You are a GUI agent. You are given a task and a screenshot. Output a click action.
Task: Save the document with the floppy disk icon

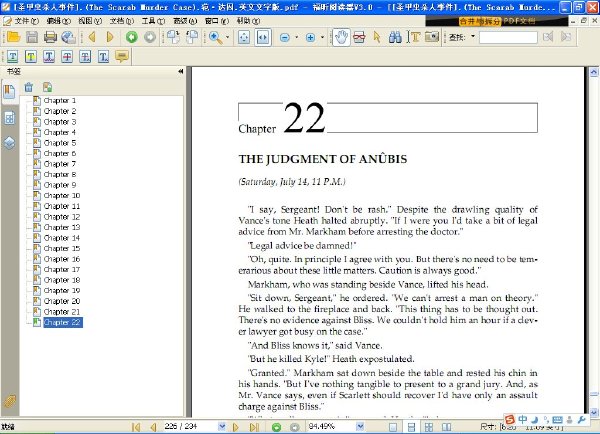coord(32,37)
